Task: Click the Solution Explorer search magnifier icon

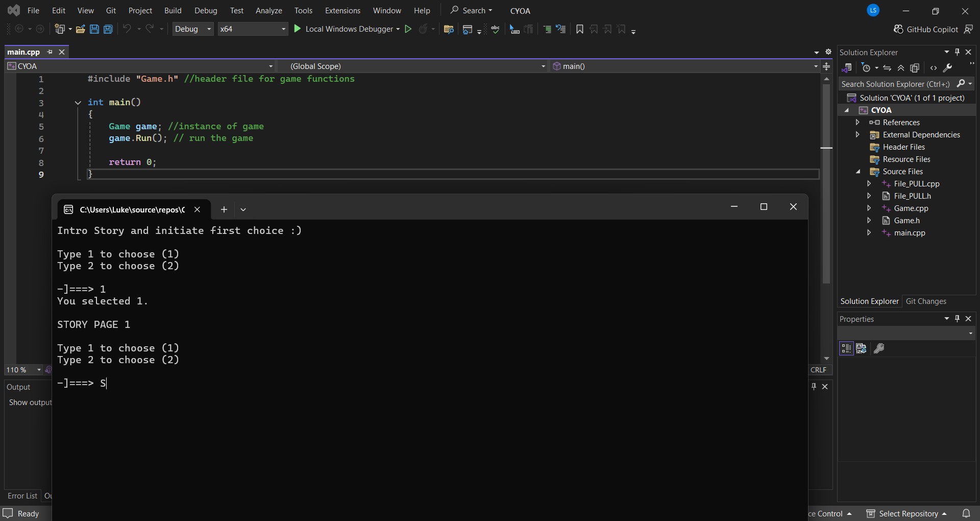Action: (x=961, y=83)
